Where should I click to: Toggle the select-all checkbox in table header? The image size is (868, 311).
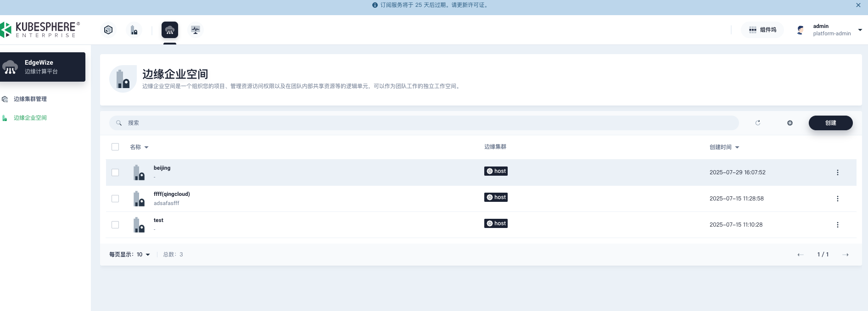(x=115, y=147)
